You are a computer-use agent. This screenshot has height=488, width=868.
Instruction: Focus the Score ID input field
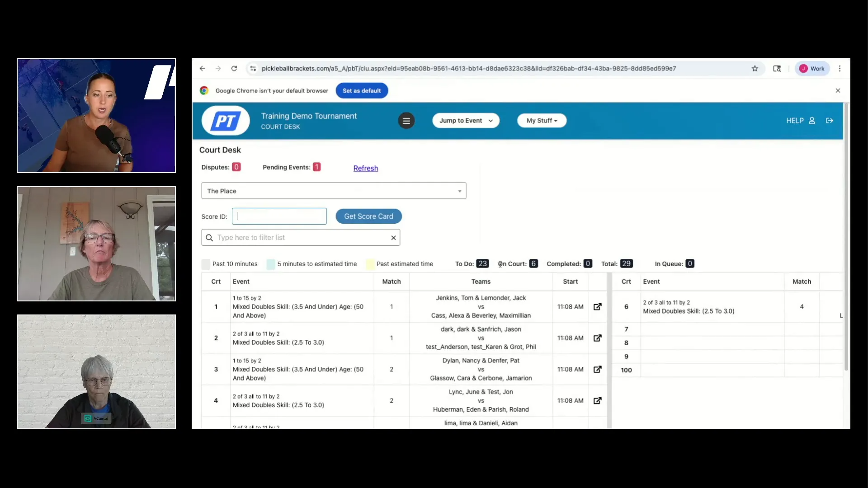tap(279, 216)
